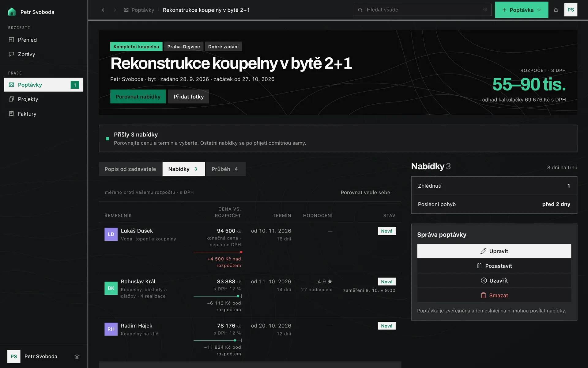Click the PS avatar in the top bar

tap(571, 10)
